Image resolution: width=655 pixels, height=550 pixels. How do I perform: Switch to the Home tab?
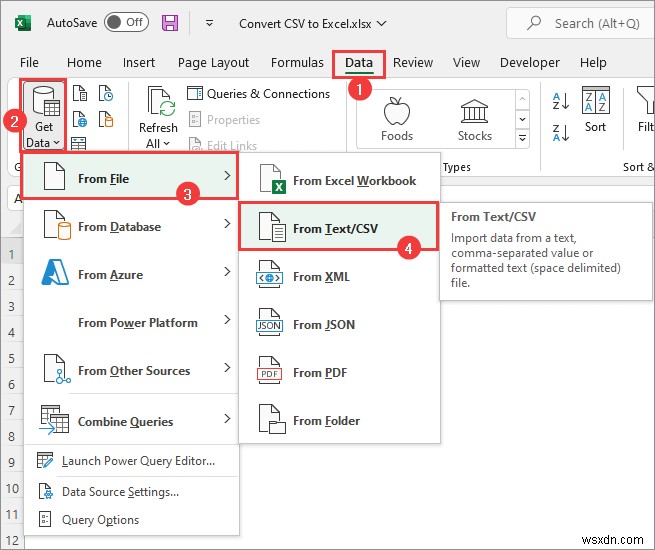click(84, 63)
